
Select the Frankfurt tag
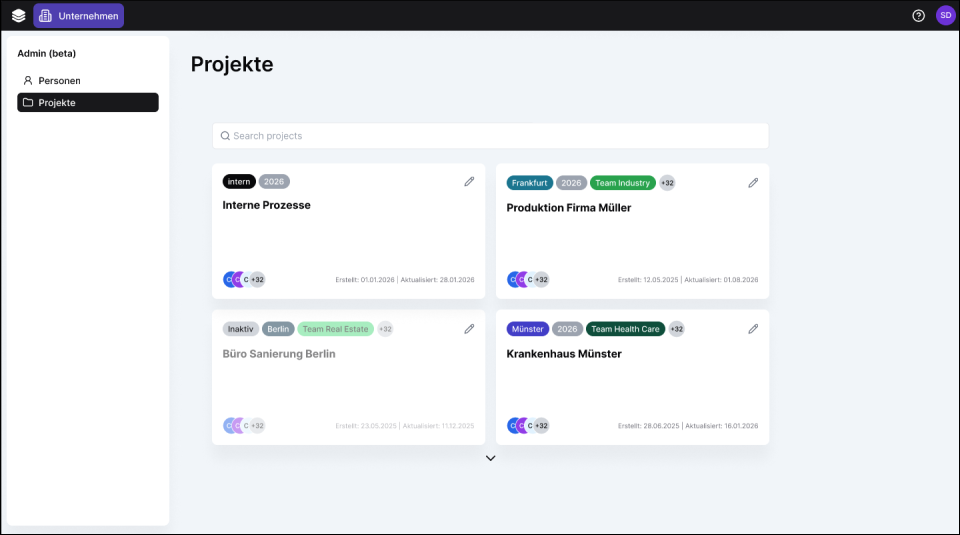[x=529, y=183]
